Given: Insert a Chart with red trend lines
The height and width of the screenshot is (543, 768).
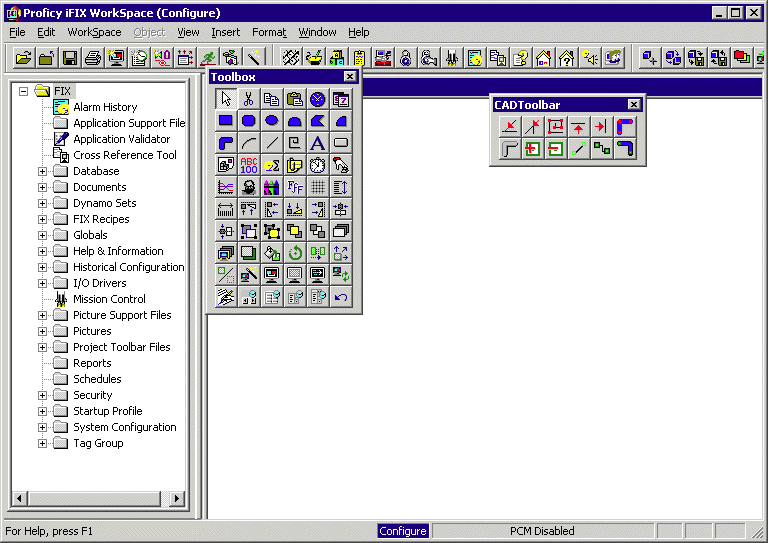Looking at the screenshot, I should [226, 187].
